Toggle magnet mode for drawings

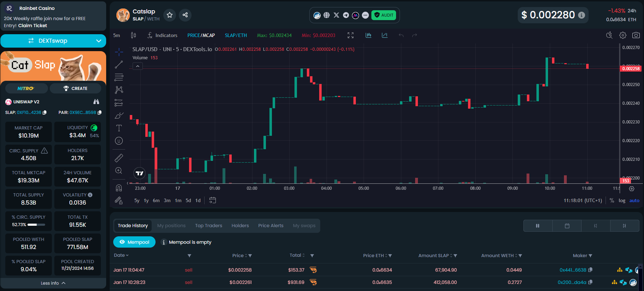(119, 188)
